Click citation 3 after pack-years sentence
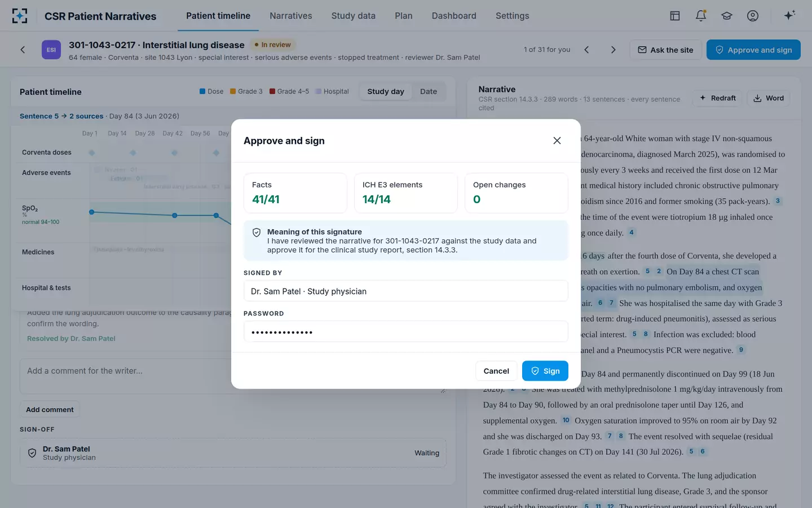Viewport: 812px width, 508px height. [x=778, y=201]
